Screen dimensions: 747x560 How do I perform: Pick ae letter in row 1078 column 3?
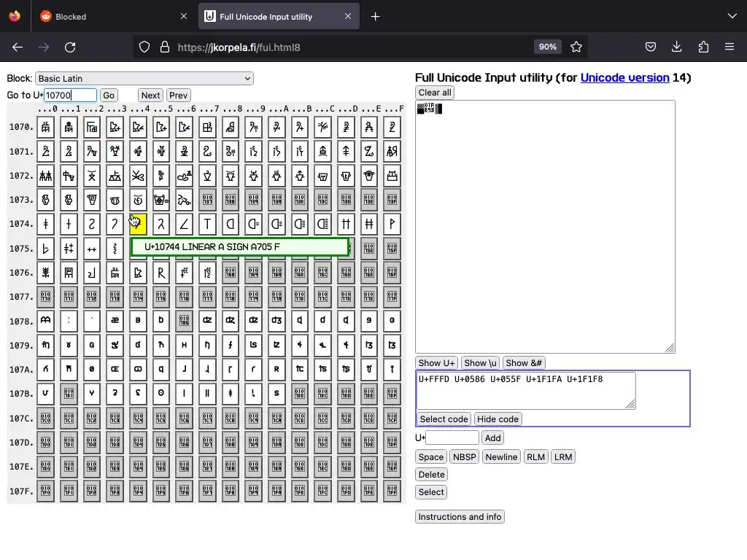coord(115,321)
